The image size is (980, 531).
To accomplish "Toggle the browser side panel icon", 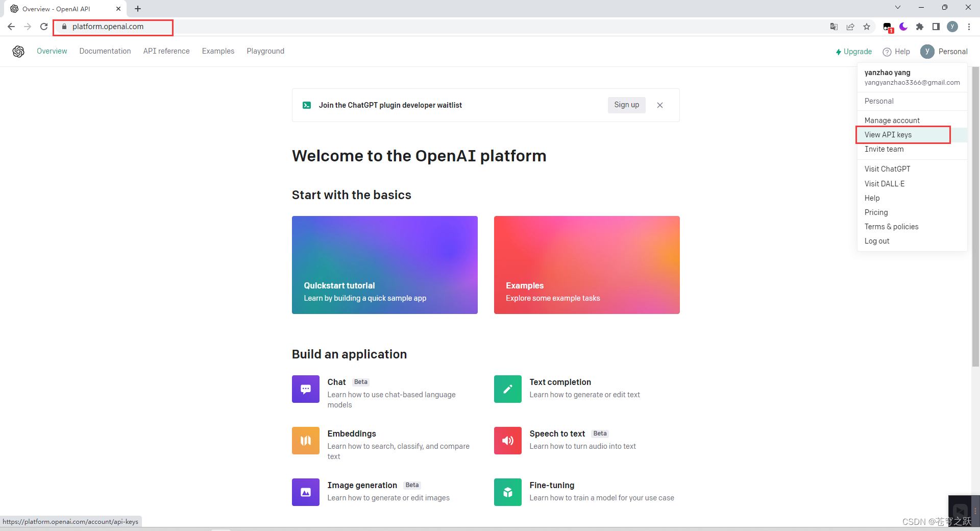I will coord(936,27).
